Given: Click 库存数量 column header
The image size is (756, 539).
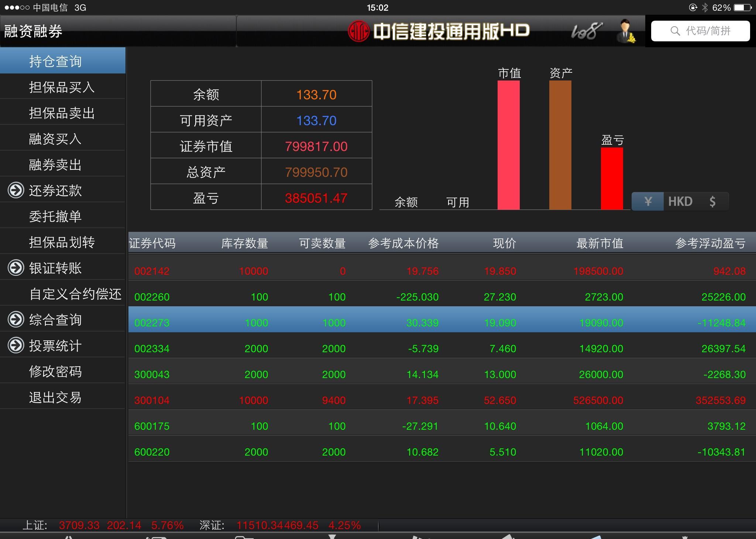Looking at the screenshot, I should tap(244, 243).
